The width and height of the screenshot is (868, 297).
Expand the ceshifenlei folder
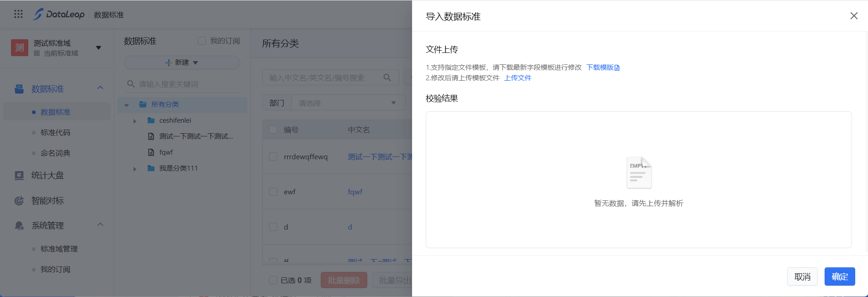135,121
